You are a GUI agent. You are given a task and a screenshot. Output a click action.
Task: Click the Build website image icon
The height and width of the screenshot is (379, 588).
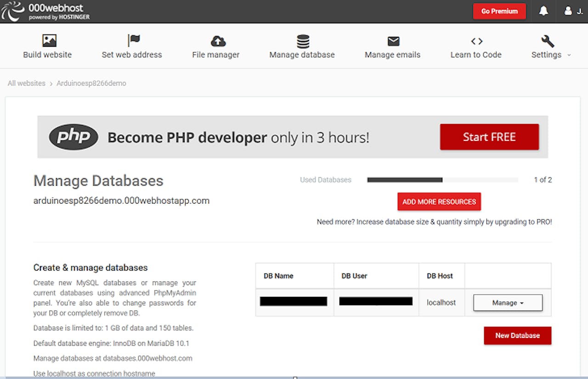(x=49, y=41)
